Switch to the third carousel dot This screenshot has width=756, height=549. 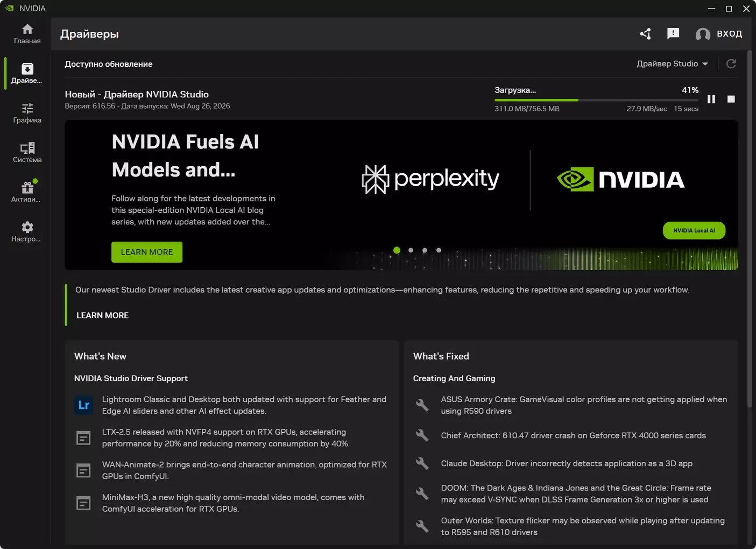(425, 250)
